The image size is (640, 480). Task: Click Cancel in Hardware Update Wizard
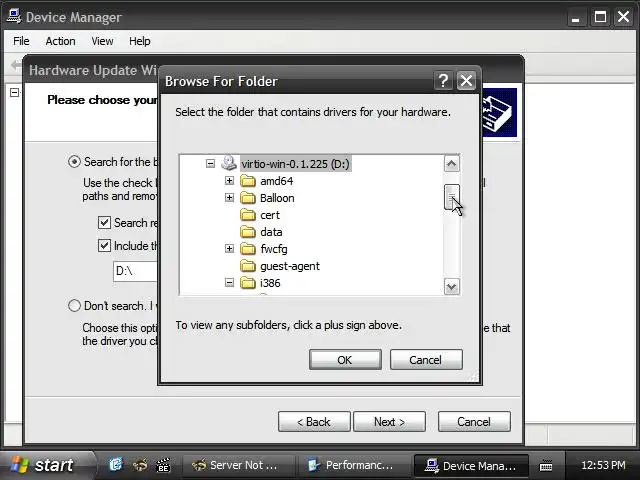coord(474,421)
